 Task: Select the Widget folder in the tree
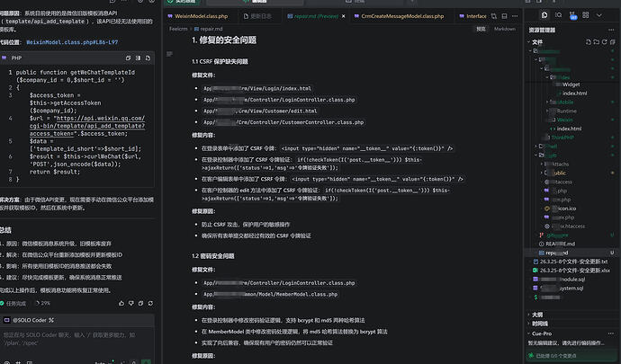(571, 84)
